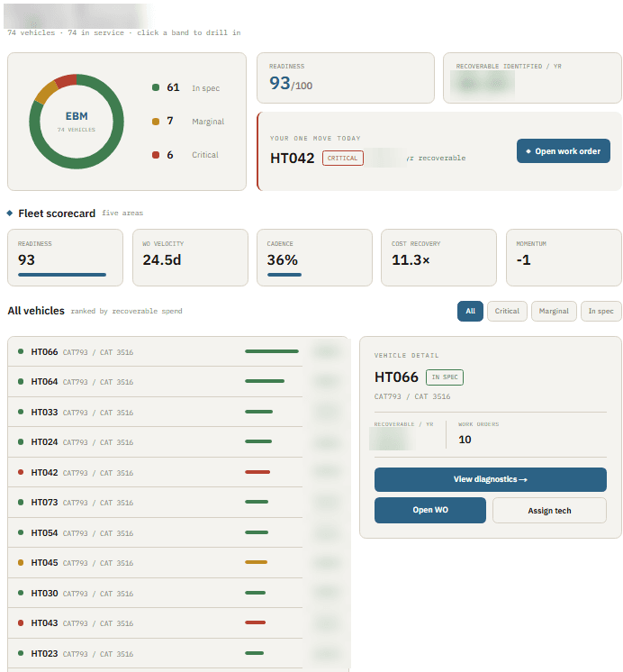Click HT042 title in one-move card
The height and width of the screenshot is (672, 623).
[293, 159]
